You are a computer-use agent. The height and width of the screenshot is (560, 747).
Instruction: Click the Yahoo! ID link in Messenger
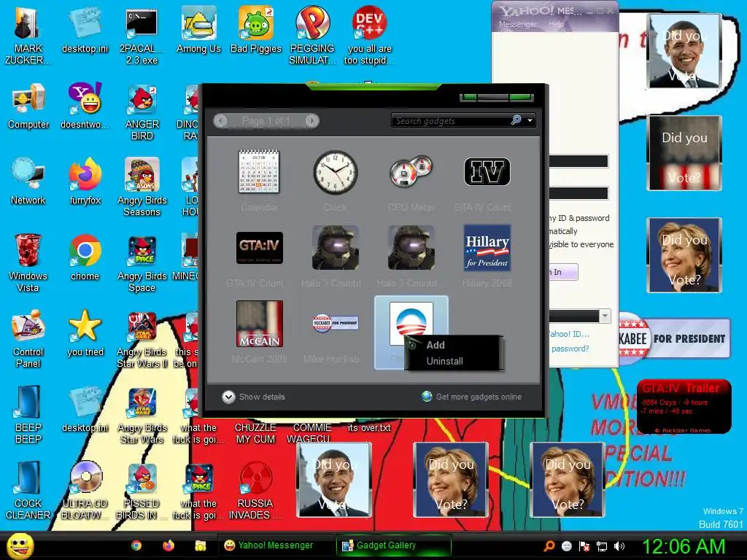point(569,334)
